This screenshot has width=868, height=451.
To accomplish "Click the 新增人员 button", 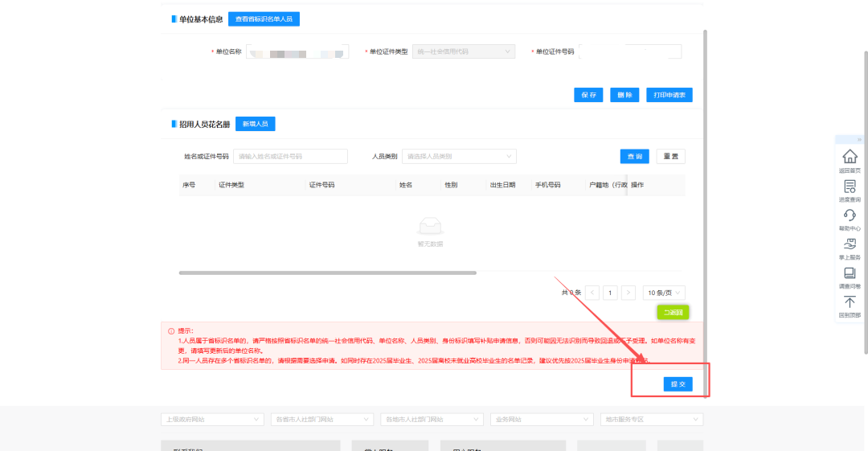I will [x=256, y=124].
